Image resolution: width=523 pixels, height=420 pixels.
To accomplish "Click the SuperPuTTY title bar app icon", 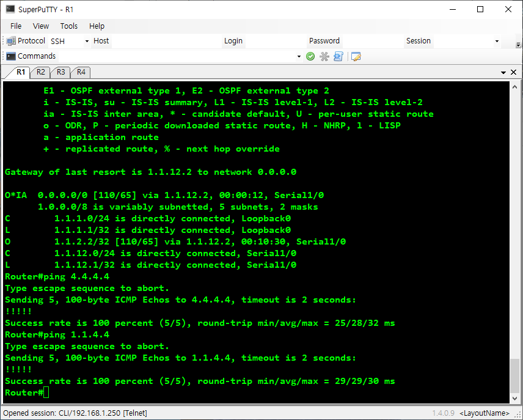I will (10, 9).
